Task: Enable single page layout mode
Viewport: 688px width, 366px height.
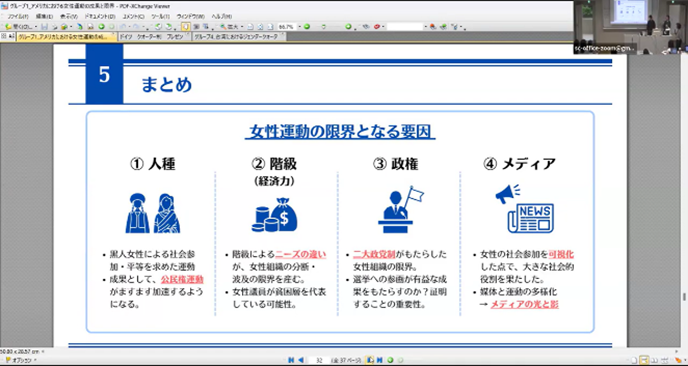Action: pyautogui.click(x=634, y=360)
